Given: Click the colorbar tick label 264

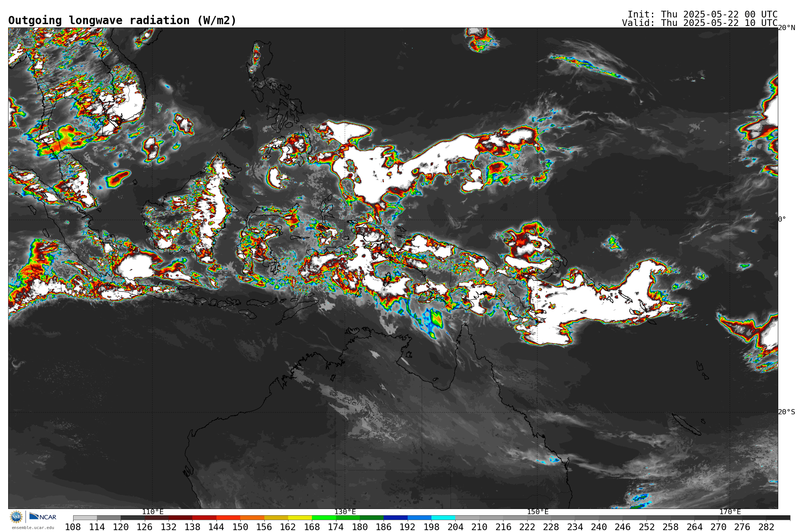Looking at the screenshot, I should (695, 527).
